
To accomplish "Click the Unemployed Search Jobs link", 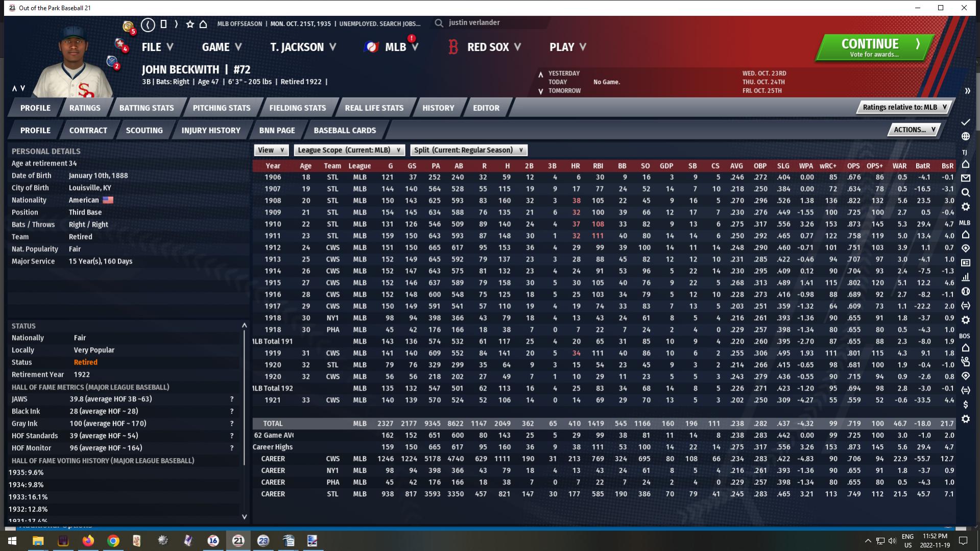I will click(x=380, y=23).
